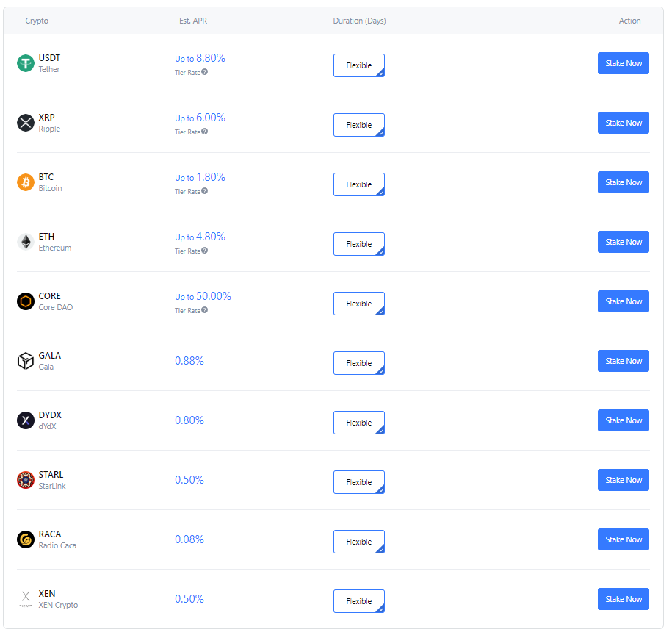The height and width of the screenshot is (635, 672).
Task: Stake Now for ETH
Action: 624,242
